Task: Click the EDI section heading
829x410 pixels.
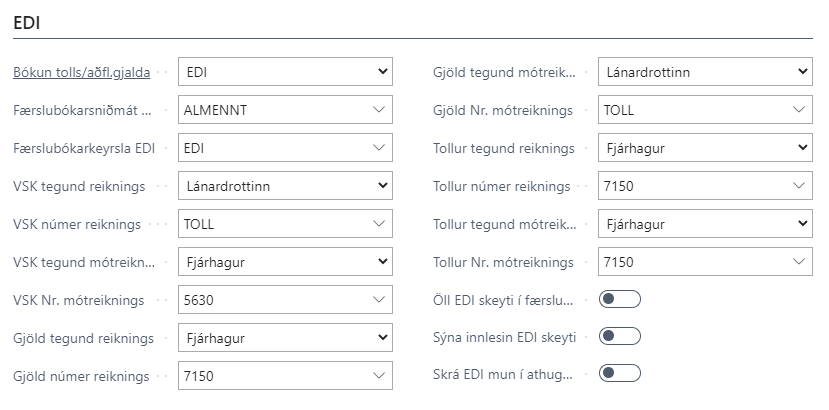Action: [26, 21]
